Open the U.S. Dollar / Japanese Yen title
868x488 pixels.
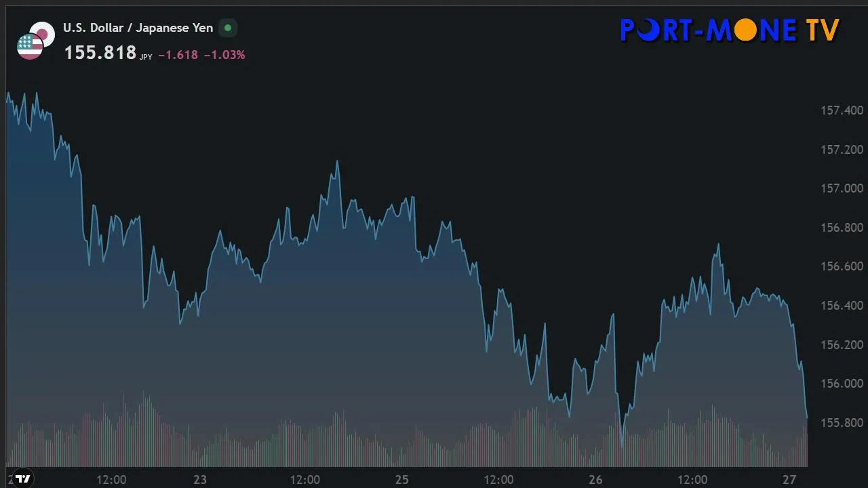pyautogui.click(x=138, y=28)
